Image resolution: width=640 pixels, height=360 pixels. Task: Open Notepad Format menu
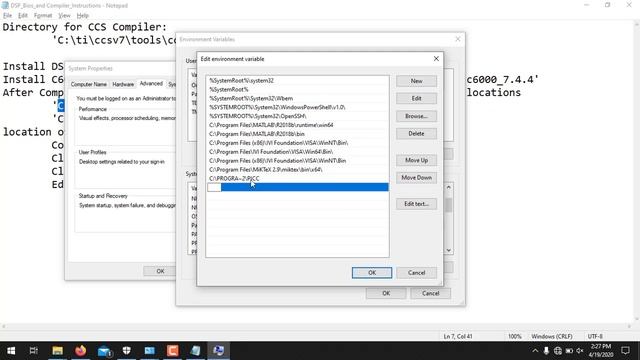pos(43,16)
